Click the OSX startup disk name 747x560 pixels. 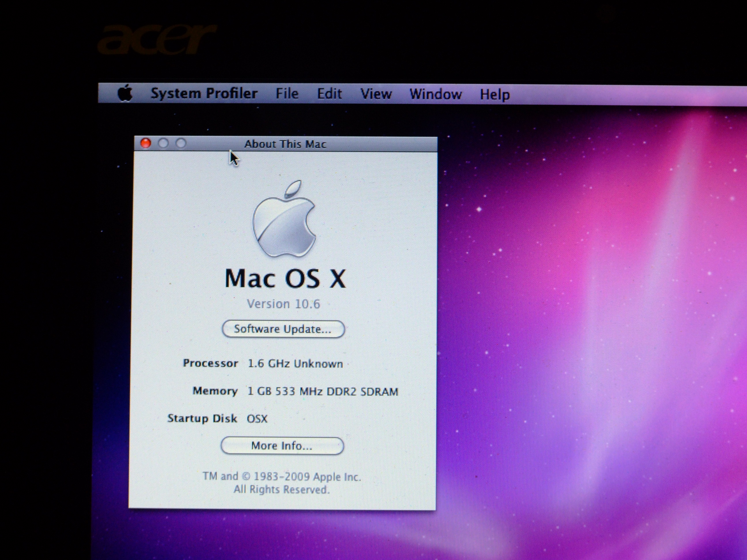point(257,419)
